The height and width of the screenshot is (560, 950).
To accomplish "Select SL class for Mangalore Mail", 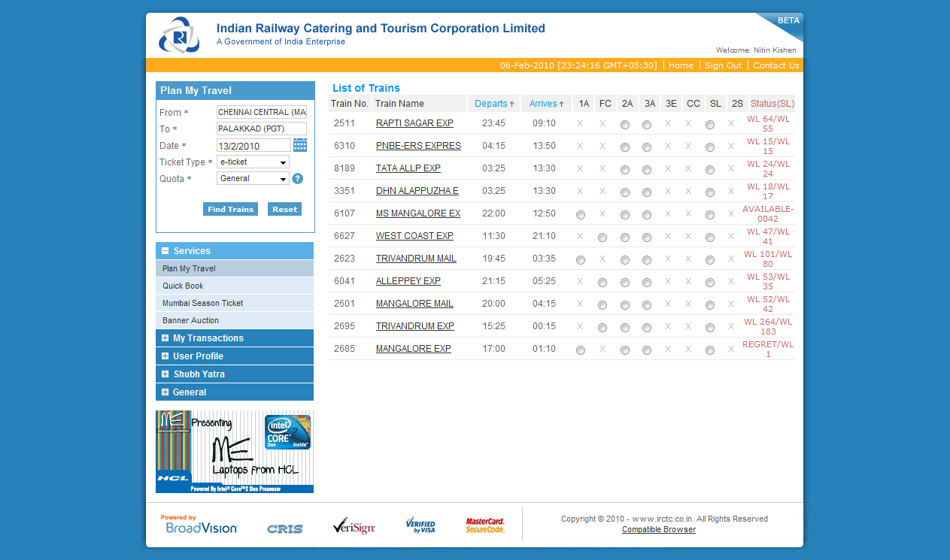I will point(710,305).
